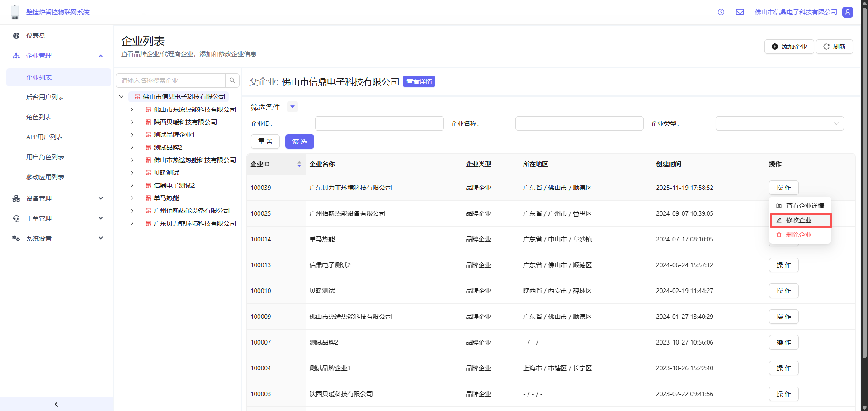Image resolution: width=868 pixels, height=411 pixels.
Task: Click the 筛选 filter button
Action: [299, 142]
